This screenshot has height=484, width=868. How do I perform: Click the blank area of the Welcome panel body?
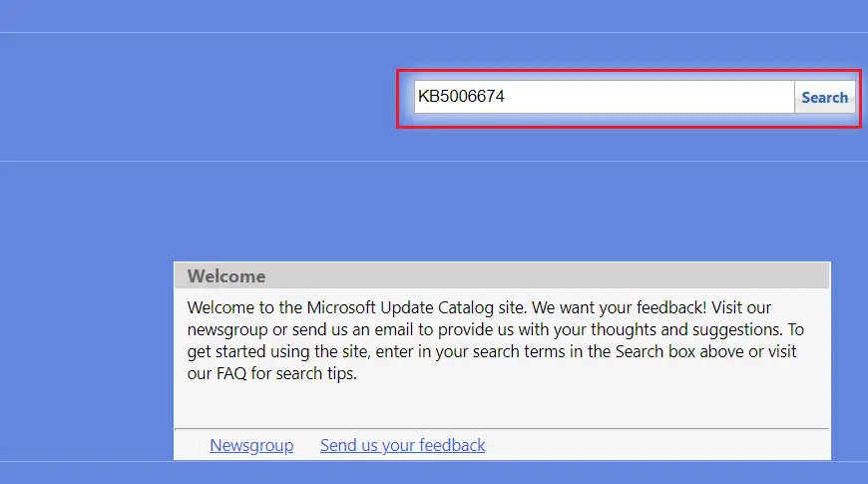(x=502, y=405)
